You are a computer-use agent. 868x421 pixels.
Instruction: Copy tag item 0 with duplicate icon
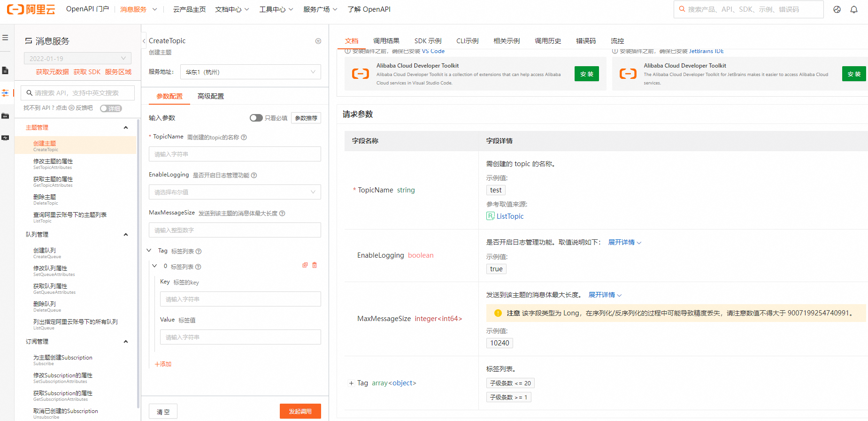[305, 265]
